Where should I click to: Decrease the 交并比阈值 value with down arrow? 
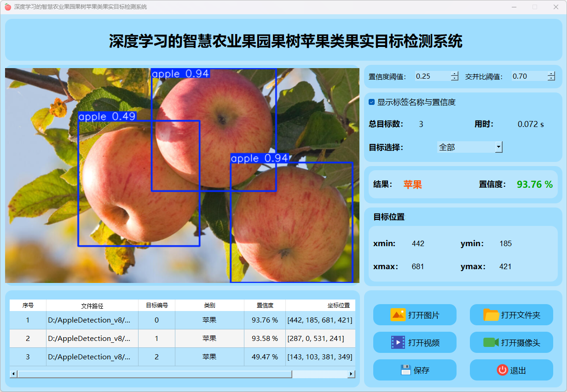pyautogui.click(x=551, y=79)
